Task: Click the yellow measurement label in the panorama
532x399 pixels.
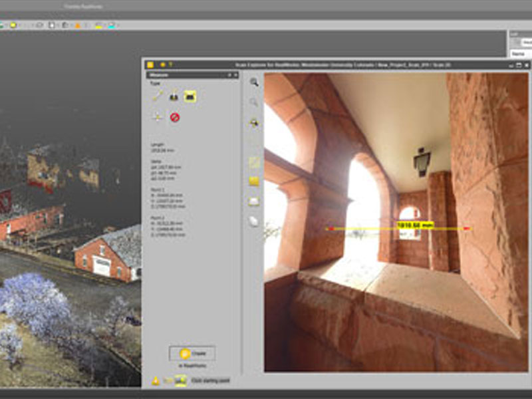Action: click(x=415, y=225)
